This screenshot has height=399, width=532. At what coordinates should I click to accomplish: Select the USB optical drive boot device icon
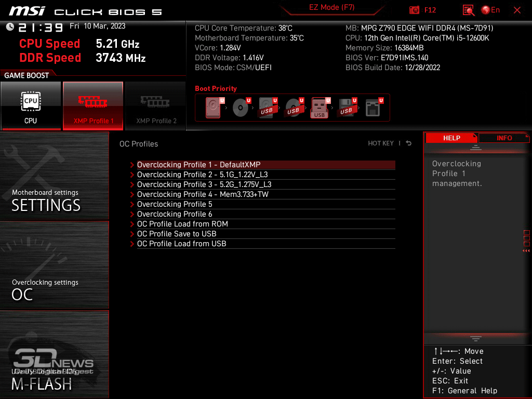point(294,108)
